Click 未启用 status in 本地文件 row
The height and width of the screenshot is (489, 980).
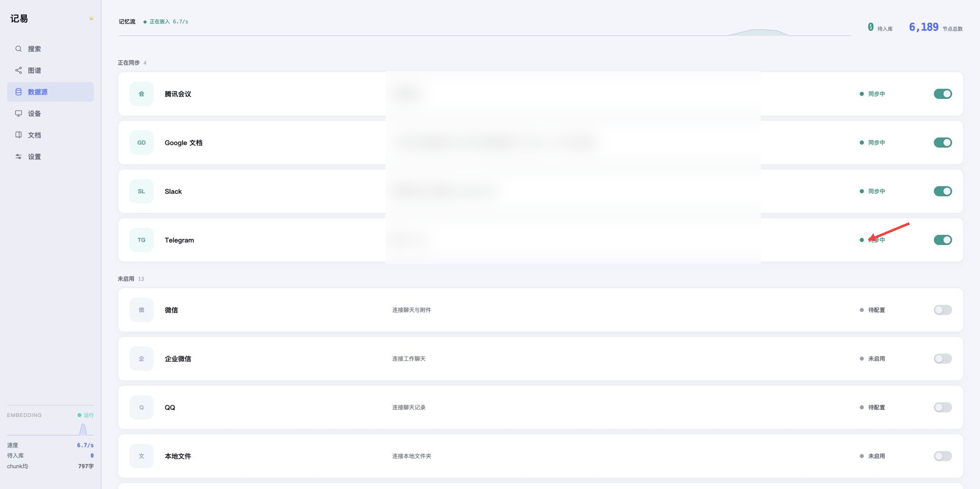(872, 456)
